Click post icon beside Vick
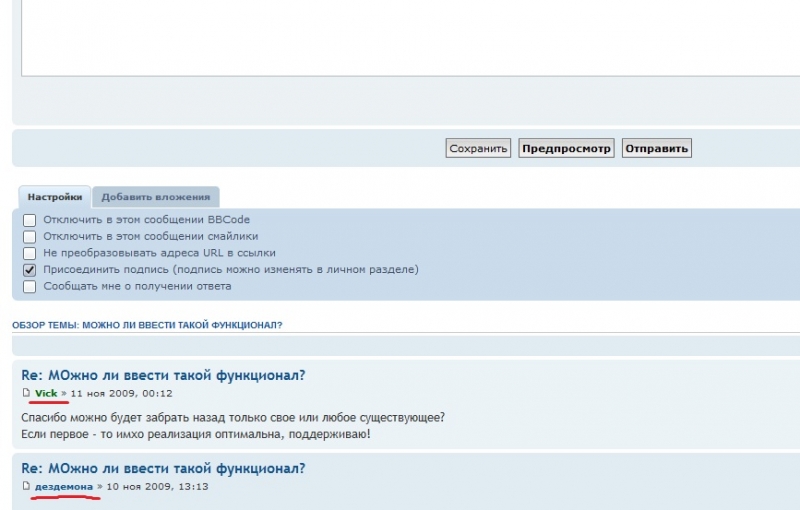 pyautogui.click(x=27, y=393)
